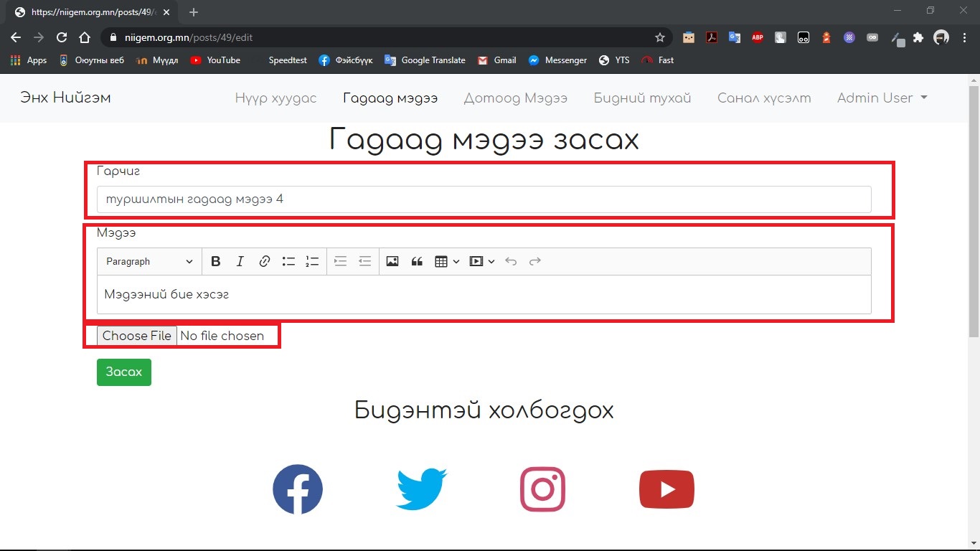Create a bulleted list

[288, 262]
